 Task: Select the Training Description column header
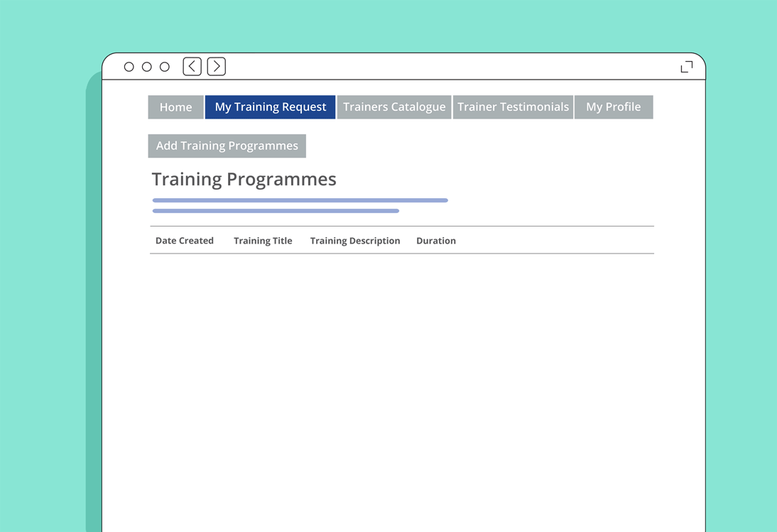355,241
